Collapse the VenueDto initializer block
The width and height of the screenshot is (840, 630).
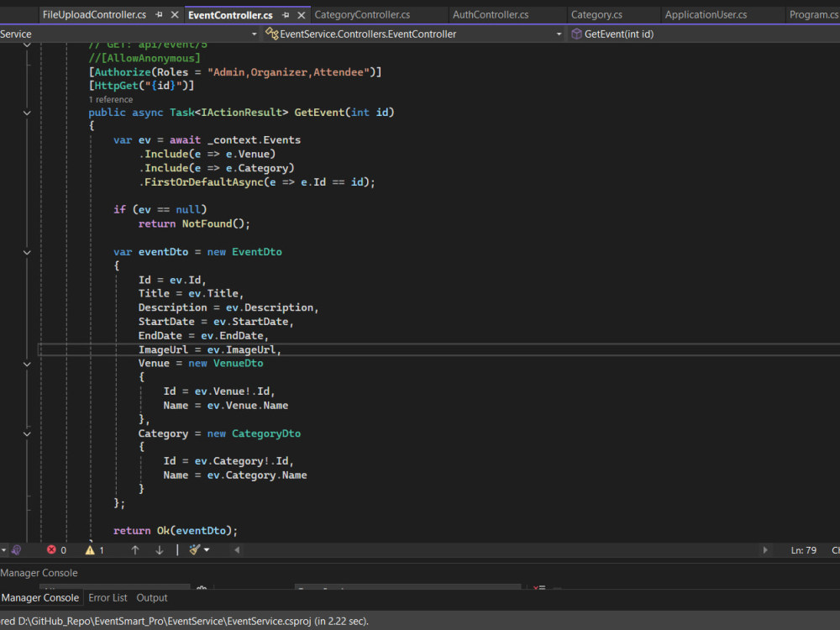(x=27, y=365)
